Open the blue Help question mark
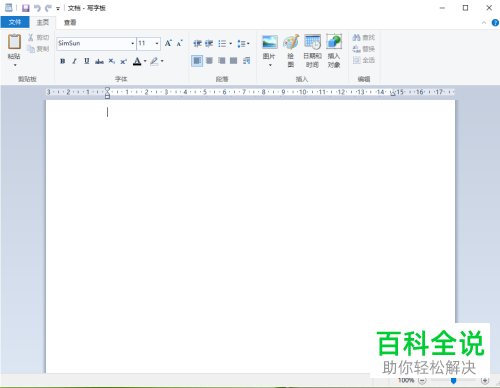The height and width of the screenshot is (388, 500). [495, 23]
